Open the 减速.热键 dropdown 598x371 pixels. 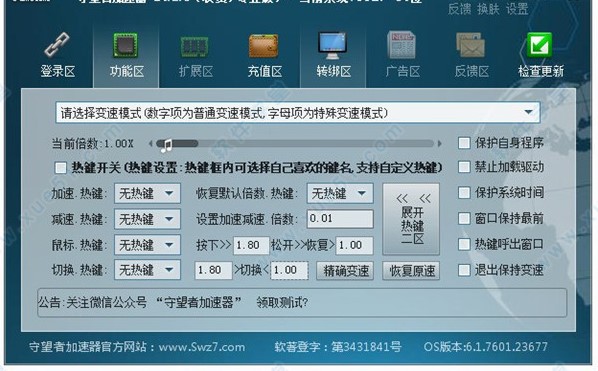click(147, 219)
